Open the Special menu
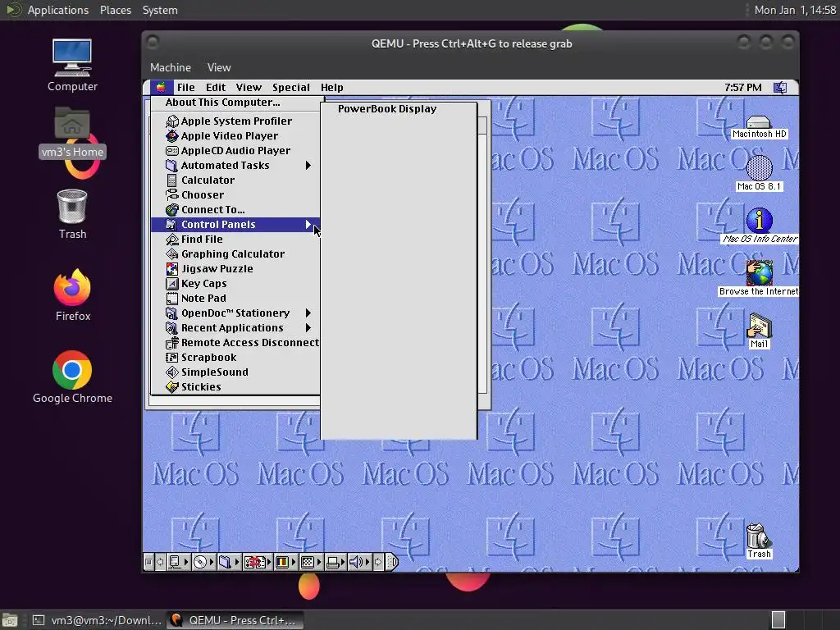Image resolution: width=840 pixels, height=630 pixels. pyautogui.click(x=291, y=87)
